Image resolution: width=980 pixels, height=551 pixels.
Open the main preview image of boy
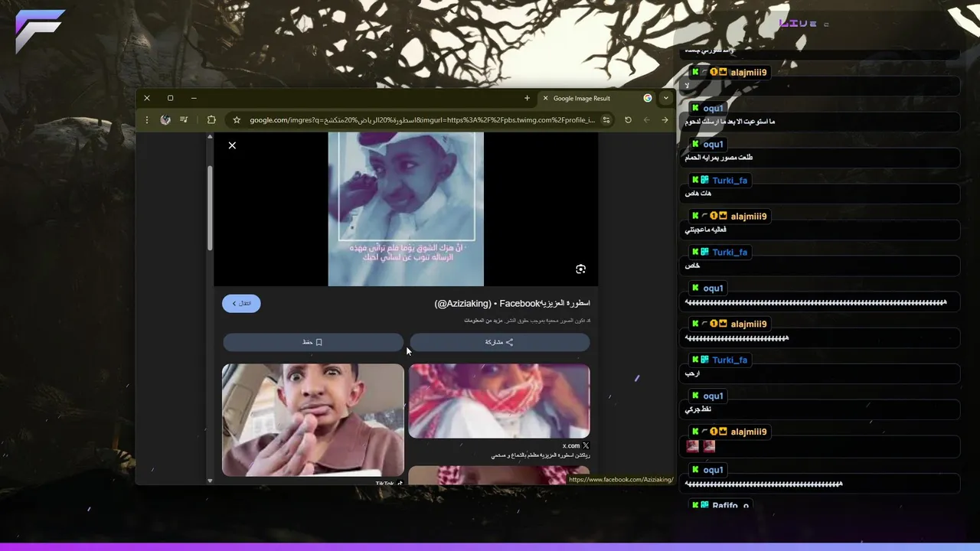[406, 209]
